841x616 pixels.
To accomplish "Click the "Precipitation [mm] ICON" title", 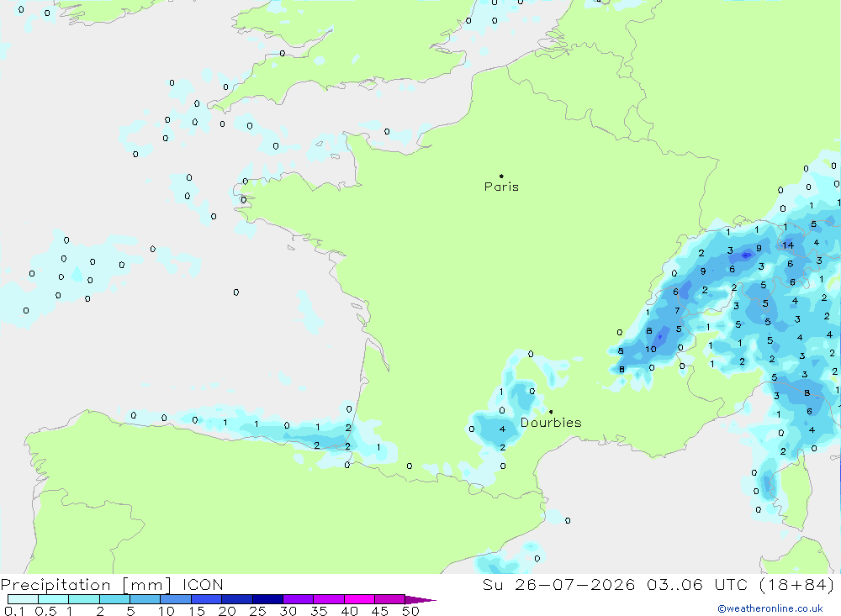I will pyautogui.click(x=112, y=585).
